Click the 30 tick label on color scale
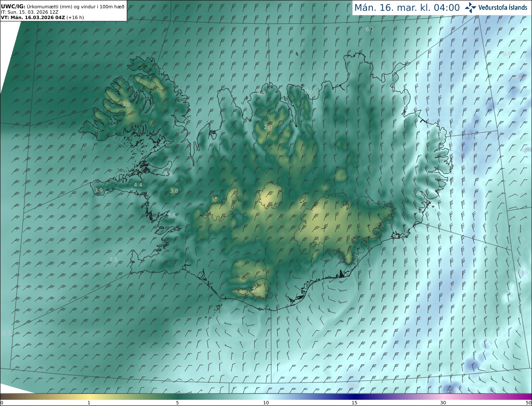The height and width of the screenshot is (406, 532). 443,403
